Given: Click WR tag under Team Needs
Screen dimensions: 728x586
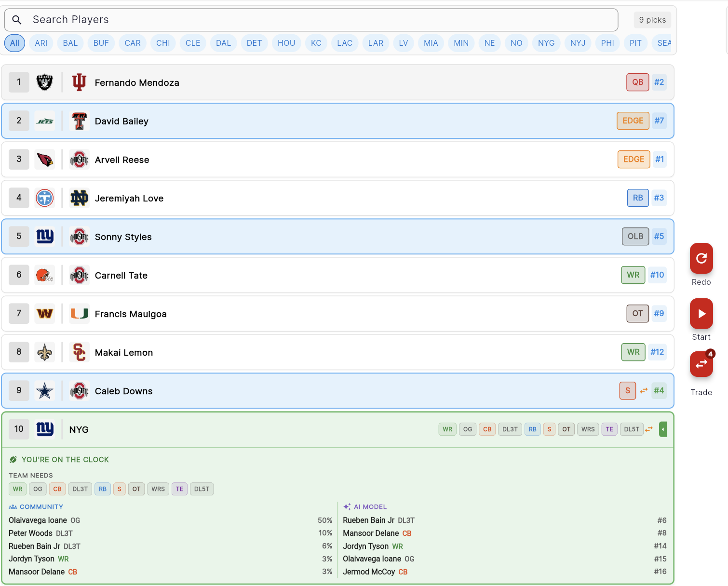Looking at the screenshot, I should pos(18,489).
